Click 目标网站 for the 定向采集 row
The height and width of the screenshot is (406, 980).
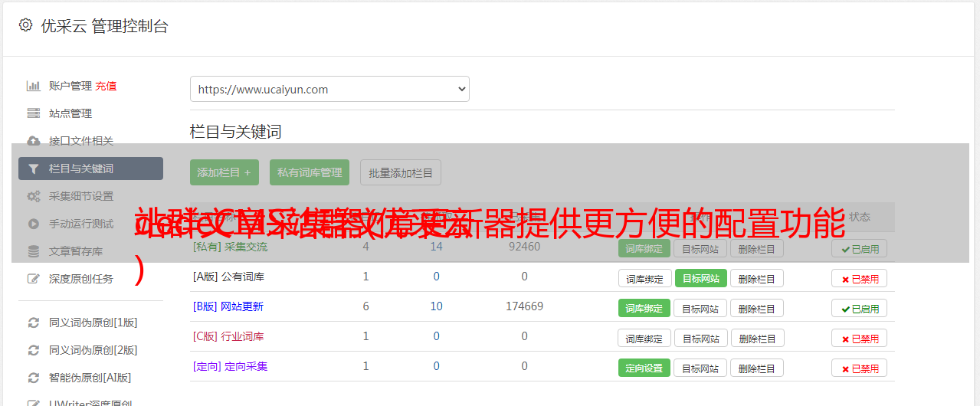(701, 368)
